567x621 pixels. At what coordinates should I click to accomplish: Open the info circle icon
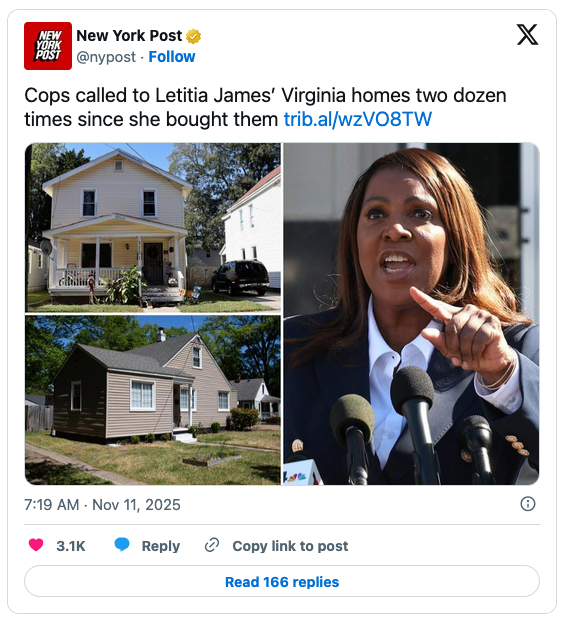click(527, 504)
